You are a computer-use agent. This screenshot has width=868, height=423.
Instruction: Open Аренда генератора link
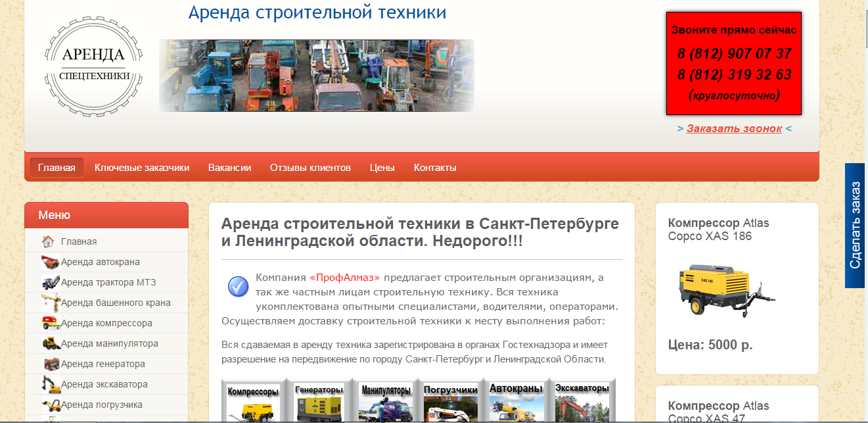[x=103, y=364]
